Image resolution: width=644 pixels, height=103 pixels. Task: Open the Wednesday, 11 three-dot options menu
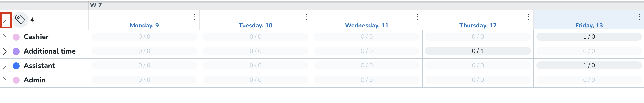(x=417, y=17)
